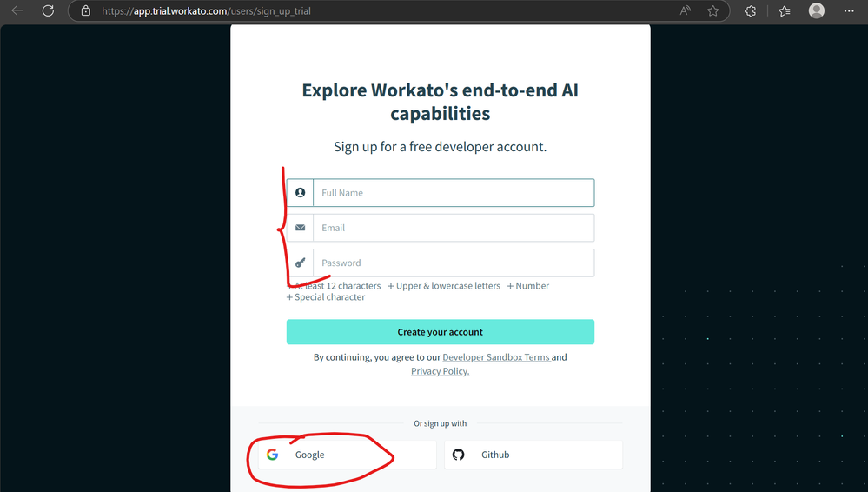Open the Developer Sandbox Terms link
The height and width of the screenshot is (492, 868).
coord(496,357)
